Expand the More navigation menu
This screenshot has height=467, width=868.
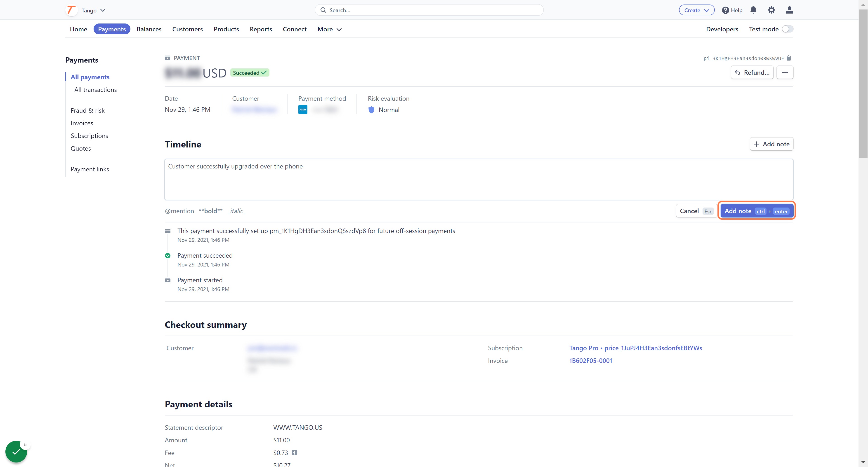(330, 29)
